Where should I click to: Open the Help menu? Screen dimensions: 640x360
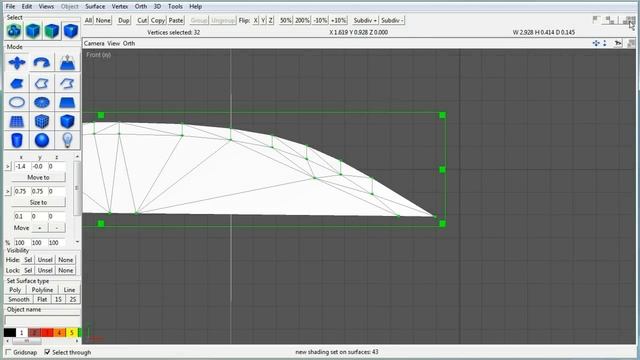point(196,7)
